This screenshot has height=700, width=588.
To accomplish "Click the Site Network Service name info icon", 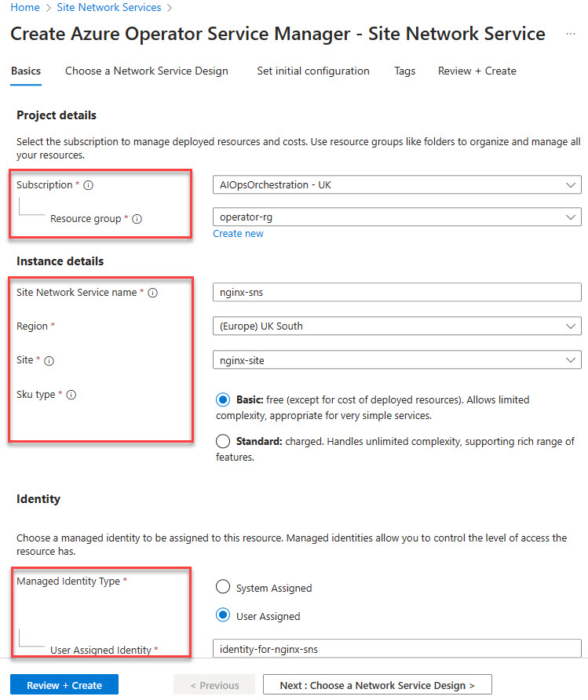I will point(153,293).
